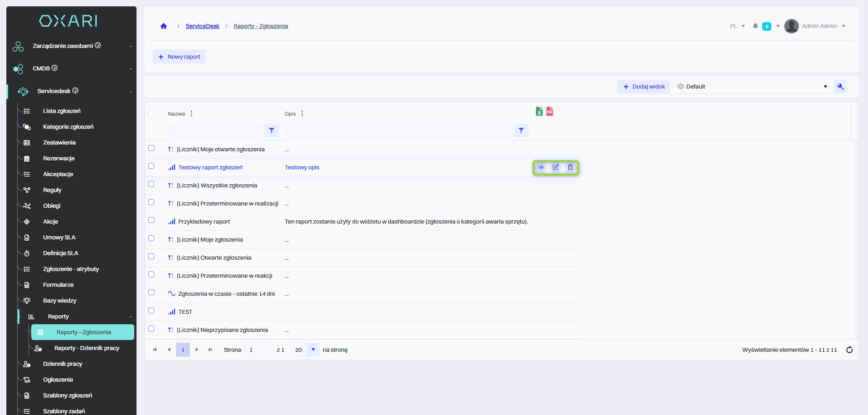Go to home via house icon
Viewport: 868px width, 415px height.
click(164, 26)
